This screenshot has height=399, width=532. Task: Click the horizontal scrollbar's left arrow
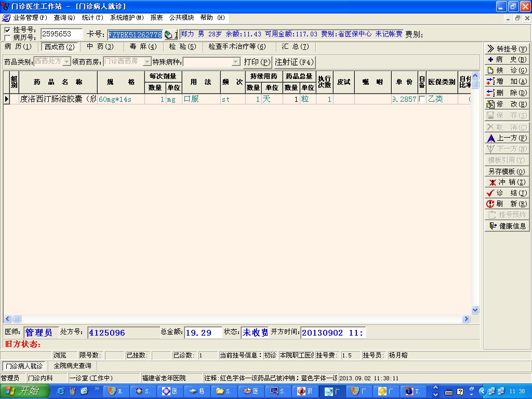pyautogui.click(x=8, y=318)
